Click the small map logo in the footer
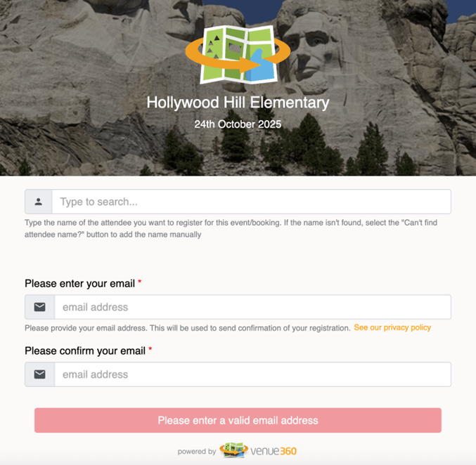The height and width of the screenshot is (465, 476). point(233,450)
